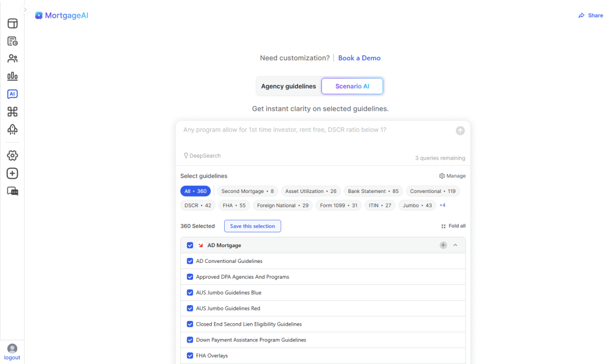Switch to the Agency guidelines tab
Viewport: 613px width, 364px height.
coord(289,86)
